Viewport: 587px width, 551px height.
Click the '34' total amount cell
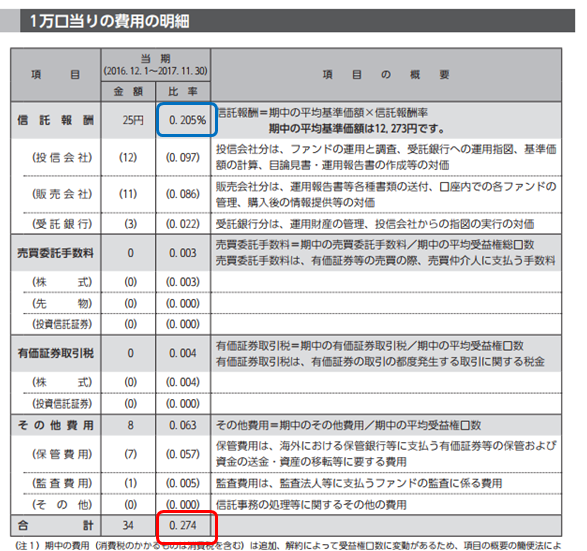(128, 526)
